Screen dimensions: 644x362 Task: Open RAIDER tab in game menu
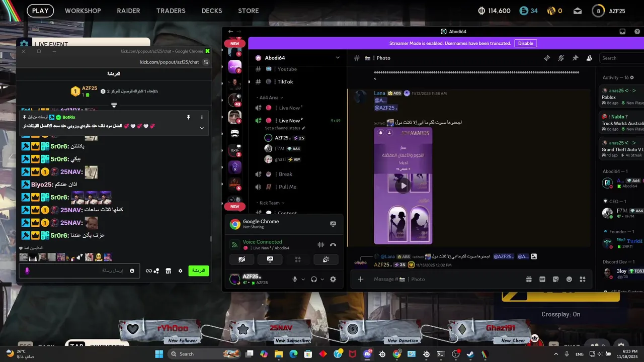click(x=128, y=11)
